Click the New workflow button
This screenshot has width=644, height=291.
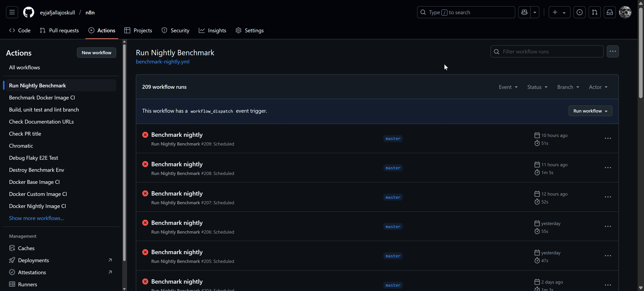coord(96,53)
